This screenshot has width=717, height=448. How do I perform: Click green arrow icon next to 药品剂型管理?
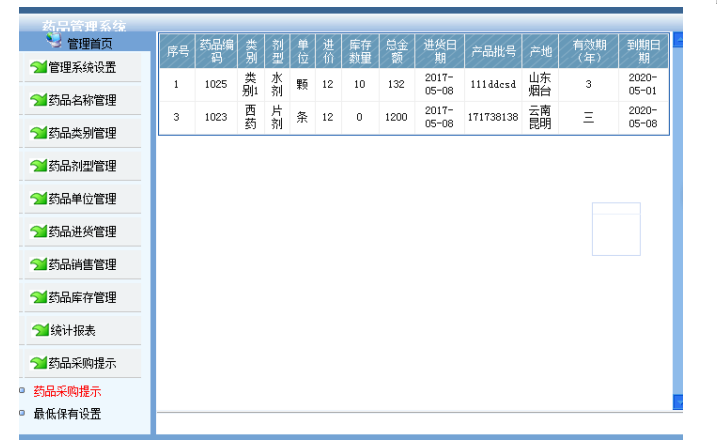click(x=38, y=166)
